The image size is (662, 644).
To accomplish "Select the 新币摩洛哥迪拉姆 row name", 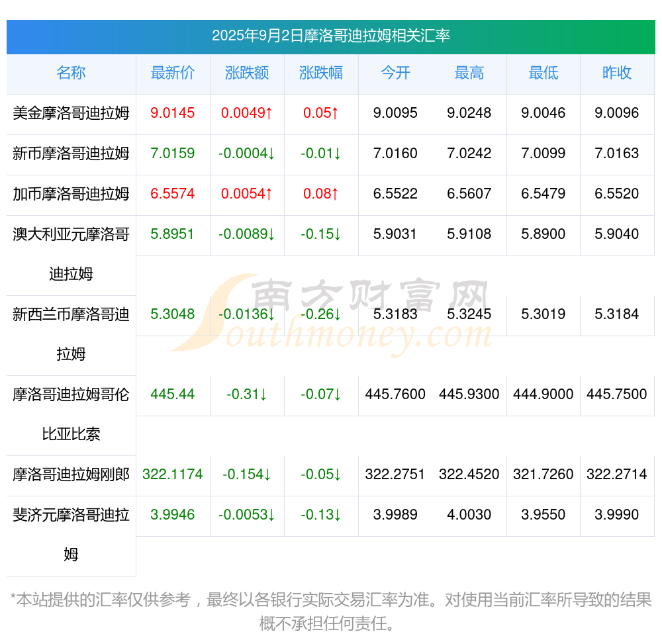I will click(71, 153).
